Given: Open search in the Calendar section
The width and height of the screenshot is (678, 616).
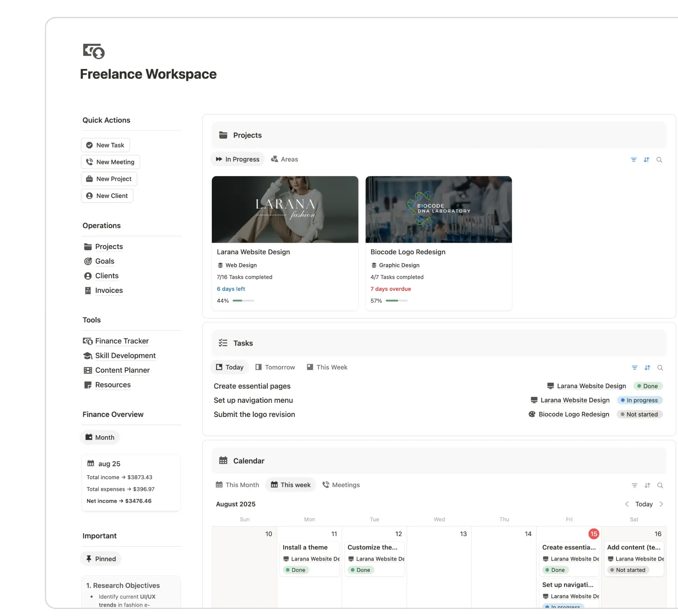Looking at the screenshot, I should point(660,485).
